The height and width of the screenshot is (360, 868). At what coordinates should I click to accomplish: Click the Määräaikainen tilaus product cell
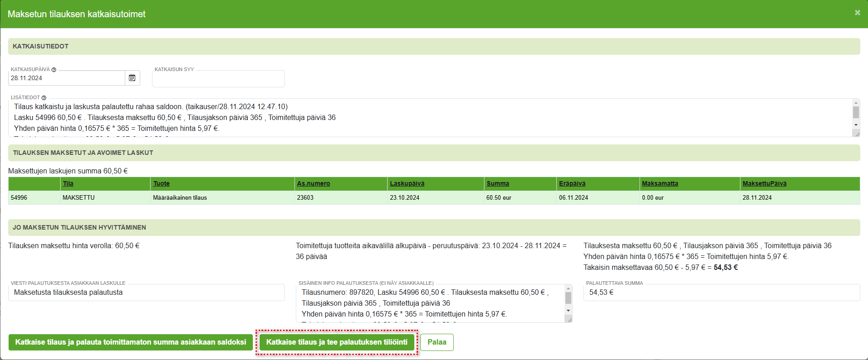pos(223,197)
